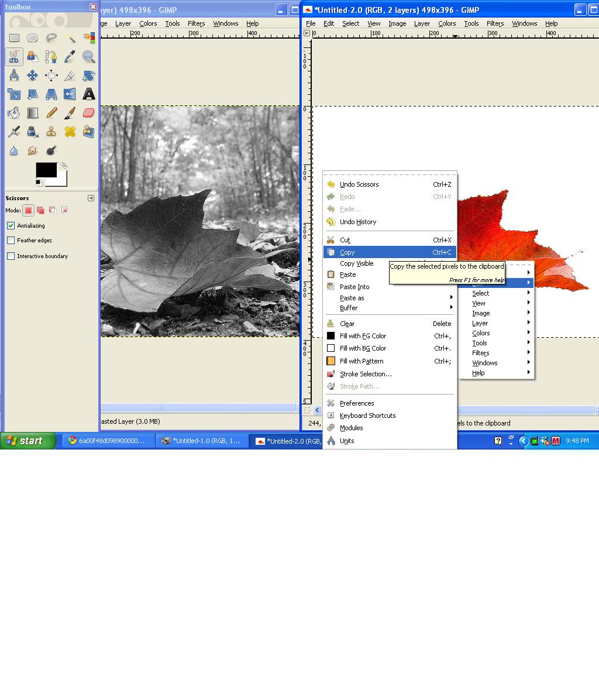Viewport: 599px width, 700px height.
Task: Activate the Rotate tool
Action: [89, 76]
